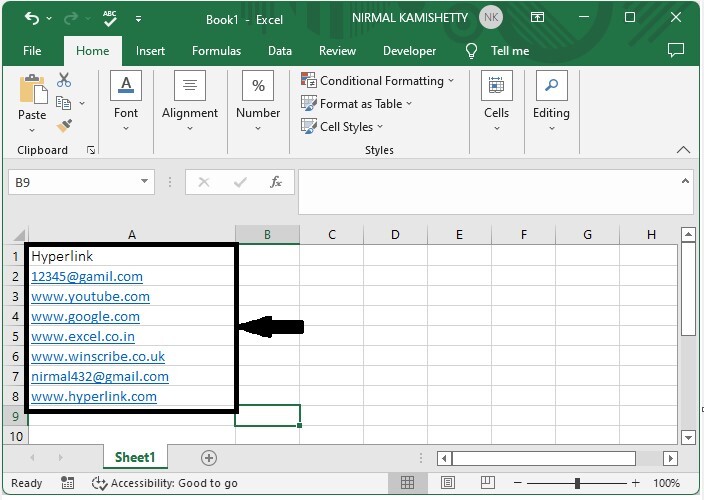Open the undo history dropdown arrow
Viewport: 704px width, 500px height.
49,18
